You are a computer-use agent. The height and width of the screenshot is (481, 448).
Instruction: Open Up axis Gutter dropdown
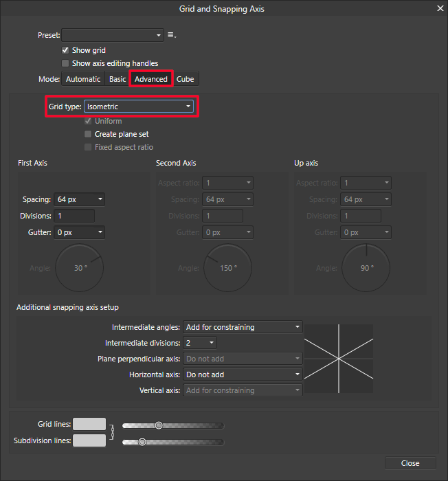[366, 232]
